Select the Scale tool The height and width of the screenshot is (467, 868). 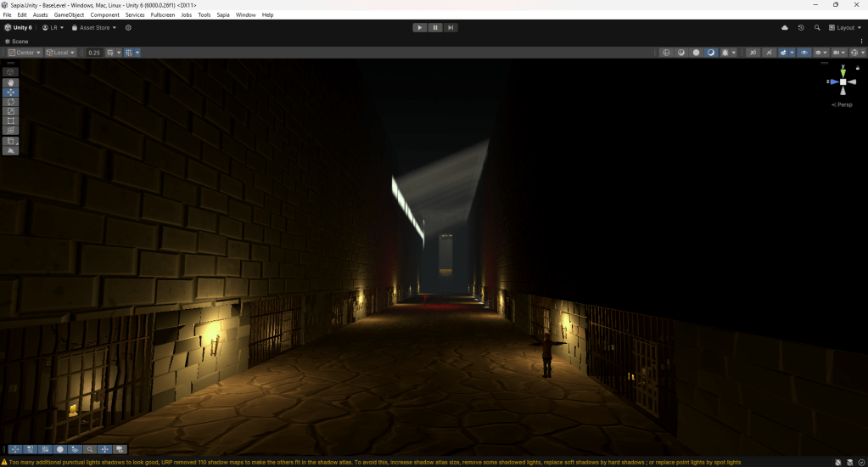[x=11, y=111]
